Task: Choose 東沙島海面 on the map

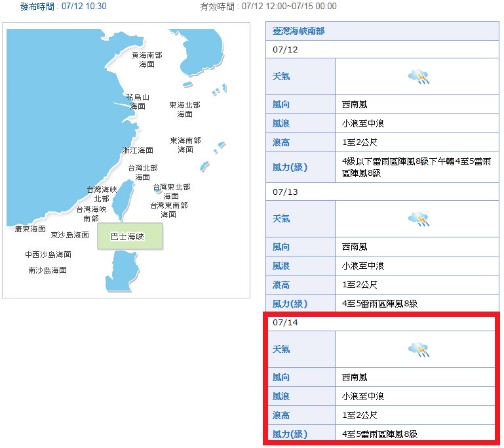Action: [x=69, y=235]
